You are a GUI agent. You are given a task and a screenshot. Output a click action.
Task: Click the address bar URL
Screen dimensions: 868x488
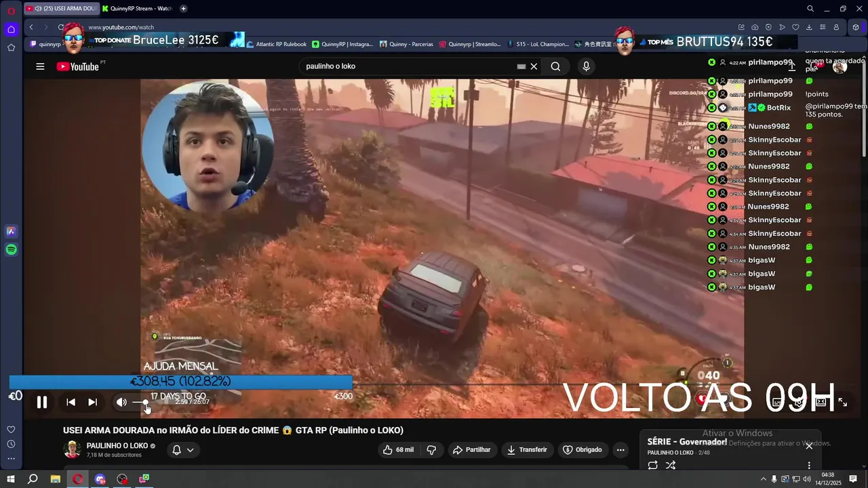coord(121,27)
